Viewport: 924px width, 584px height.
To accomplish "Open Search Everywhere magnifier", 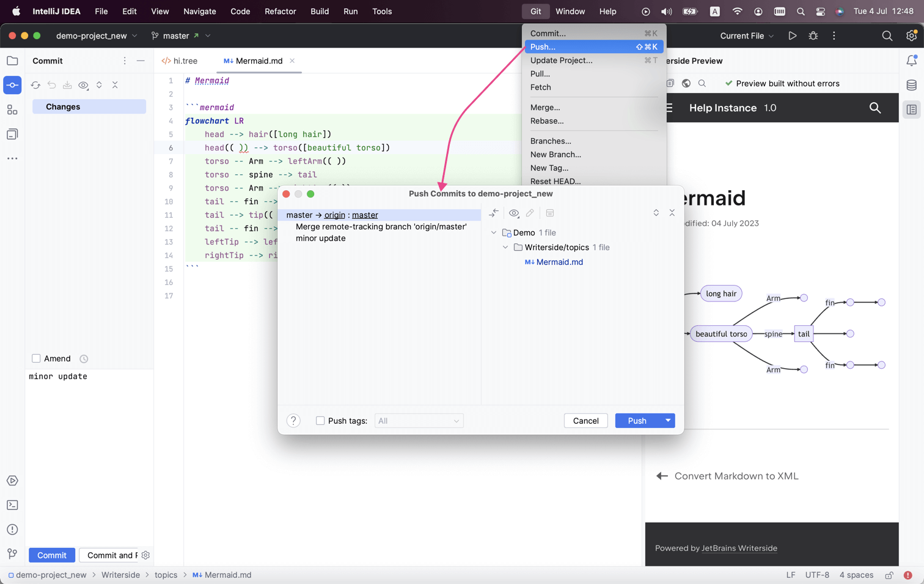I will pos(887,36).
